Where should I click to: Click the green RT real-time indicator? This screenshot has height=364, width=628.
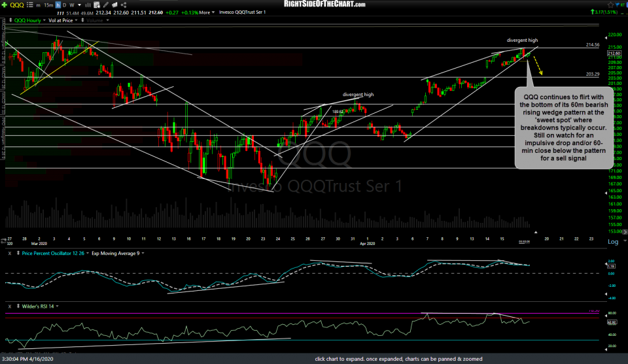click(623, 5)
